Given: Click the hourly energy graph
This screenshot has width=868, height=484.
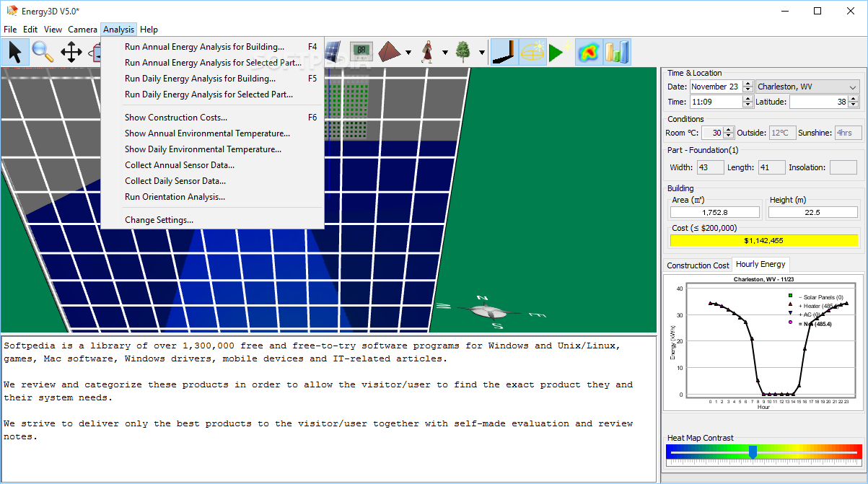Looking at the screenshot, I should click(764, 343).
